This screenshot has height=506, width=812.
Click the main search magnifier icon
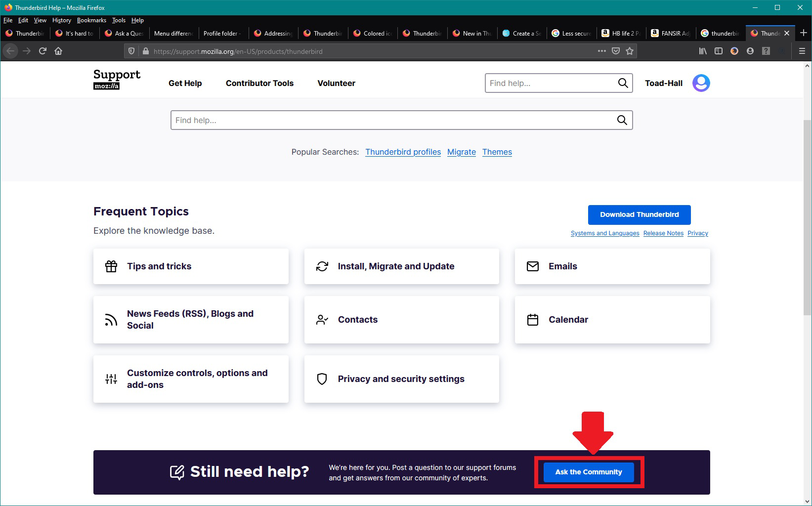click(x=622, y=120)
